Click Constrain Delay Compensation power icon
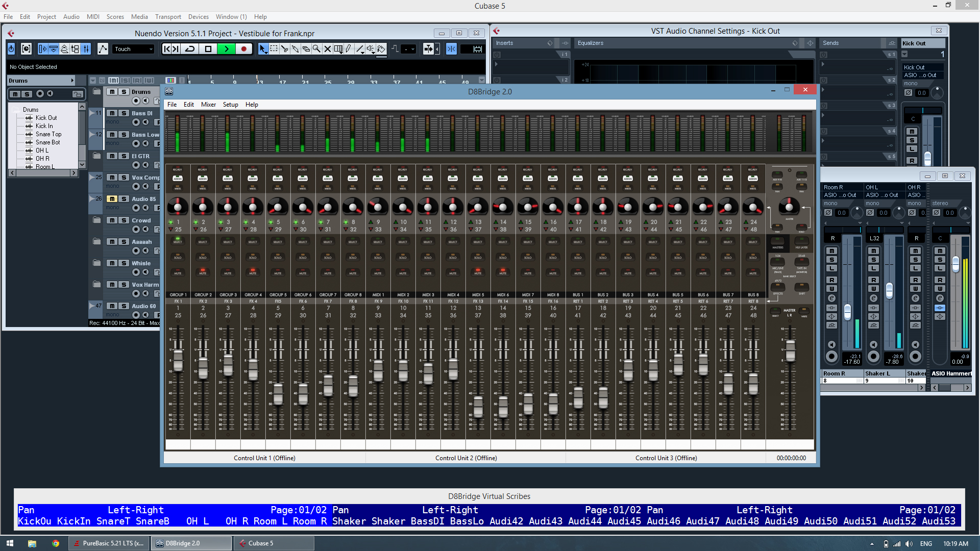 tap(12, 49)
